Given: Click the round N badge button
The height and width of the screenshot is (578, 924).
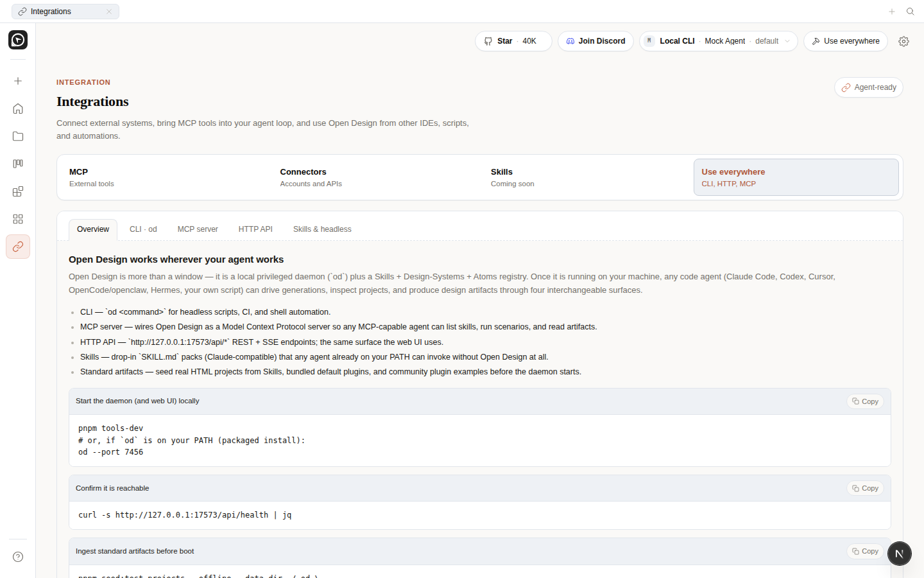Looking at the screenshot, I should point(900,554).
